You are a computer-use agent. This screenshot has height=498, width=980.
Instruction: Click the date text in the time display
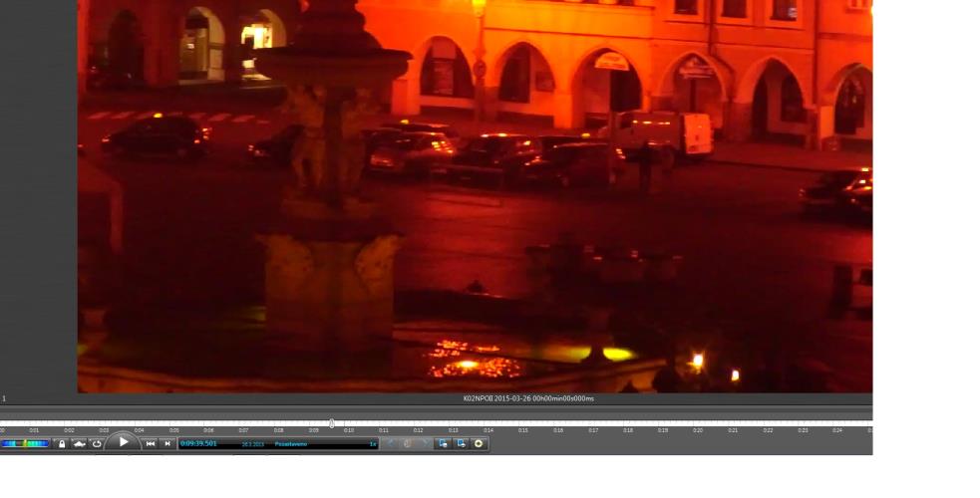coord(252,444)
